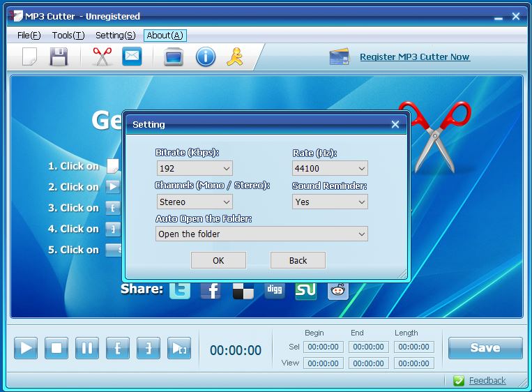Viewport: 532px width, 392px height.
Task: Click the View Begin time field
Action: coord(323,363)
